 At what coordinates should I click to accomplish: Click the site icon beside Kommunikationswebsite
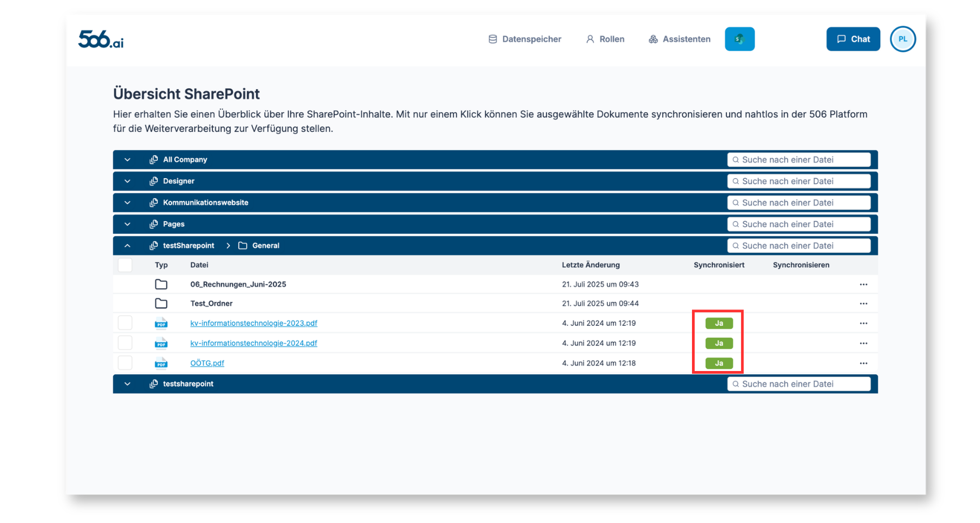point(154,203)
